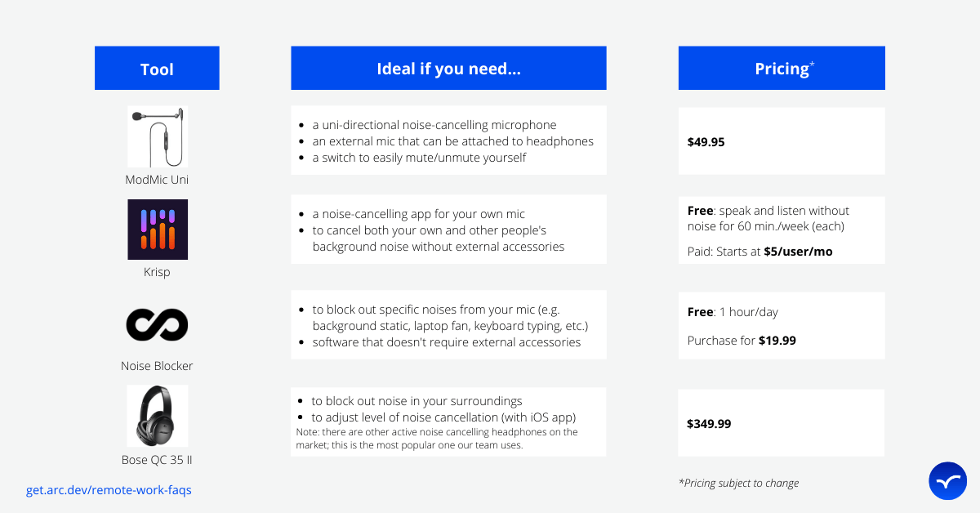Screen dimensions: 980x513
Task: Click the Krisp name label
Action: pos(157,272)
